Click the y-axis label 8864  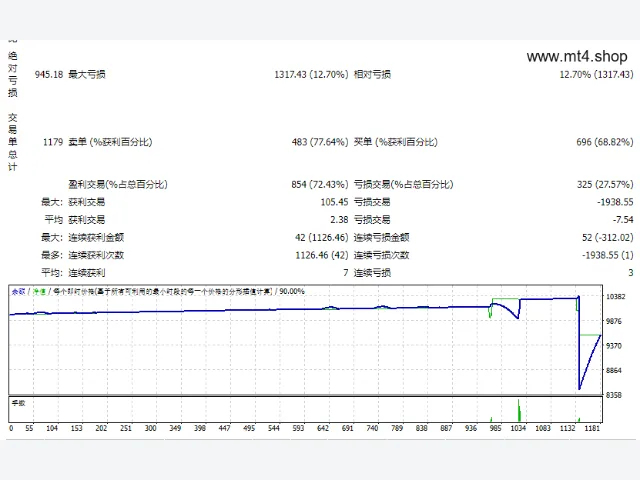click(613, 370)
